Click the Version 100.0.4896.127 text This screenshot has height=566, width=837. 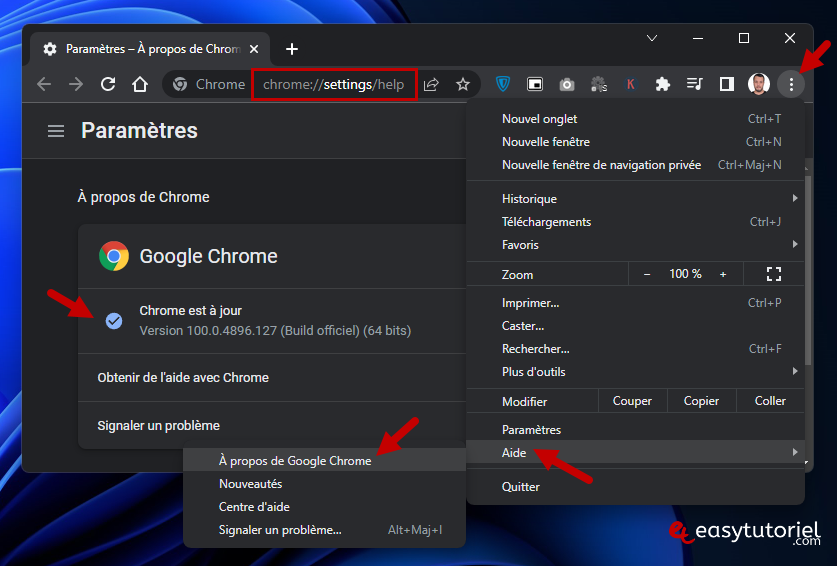[x=275, y=331]
